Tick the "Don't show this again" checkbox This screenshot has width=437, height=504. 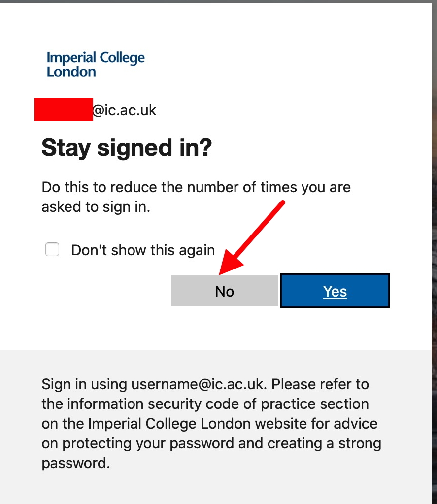52,250
